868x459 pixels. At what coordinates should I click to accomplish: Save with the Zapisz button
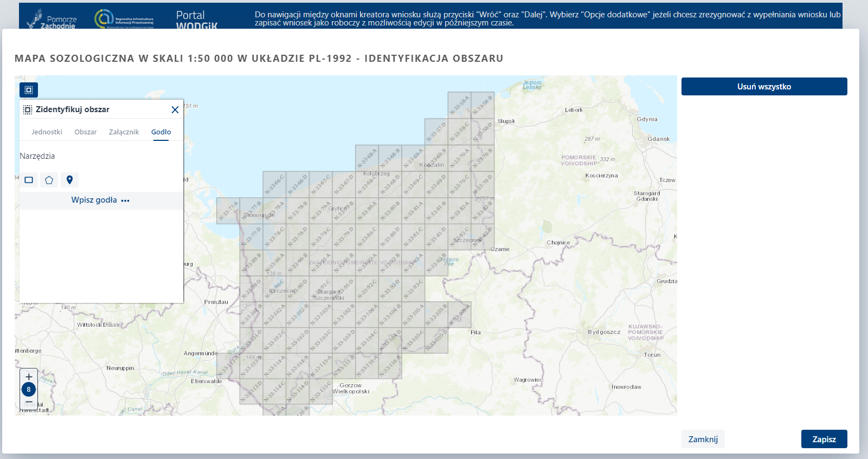[824, 439]
